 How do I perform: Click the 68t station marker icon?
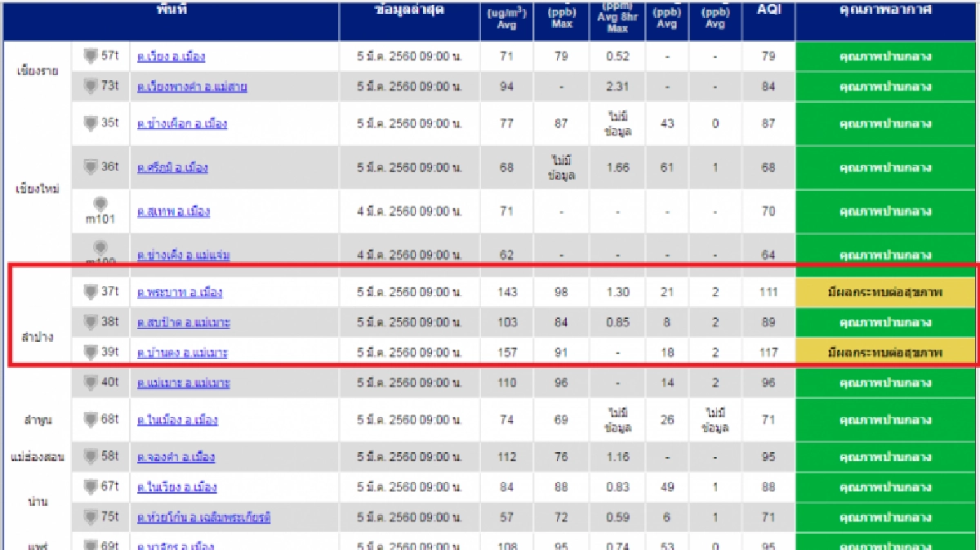(91, 419)
